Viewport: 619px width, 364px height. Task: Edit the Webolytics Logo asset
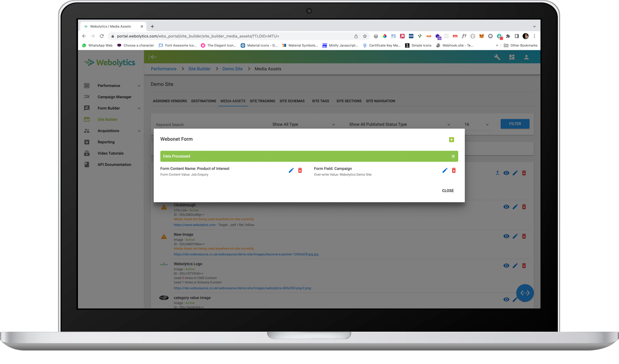coord(515,266)
